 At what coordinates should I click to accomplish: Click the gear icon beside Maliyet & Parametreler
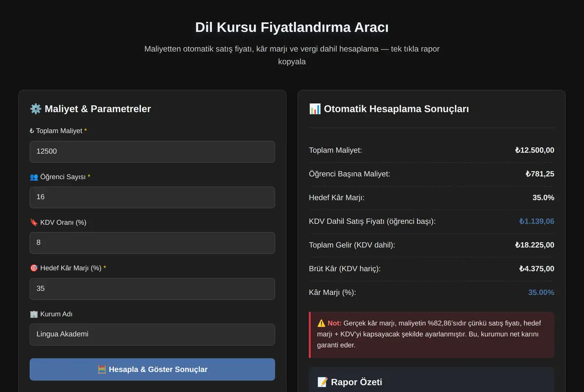[x=36, y=109]
